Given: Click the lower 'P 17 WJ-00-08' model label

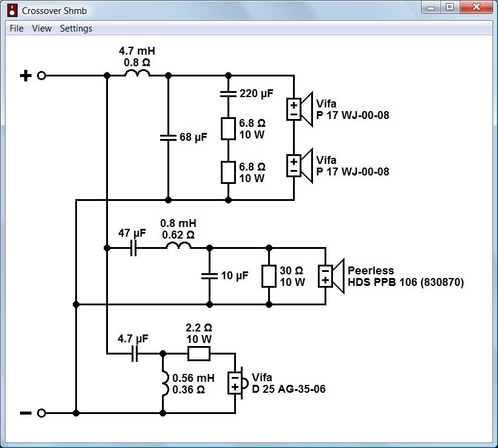Looking at the screenshot, I should click(x=352, y=172).
